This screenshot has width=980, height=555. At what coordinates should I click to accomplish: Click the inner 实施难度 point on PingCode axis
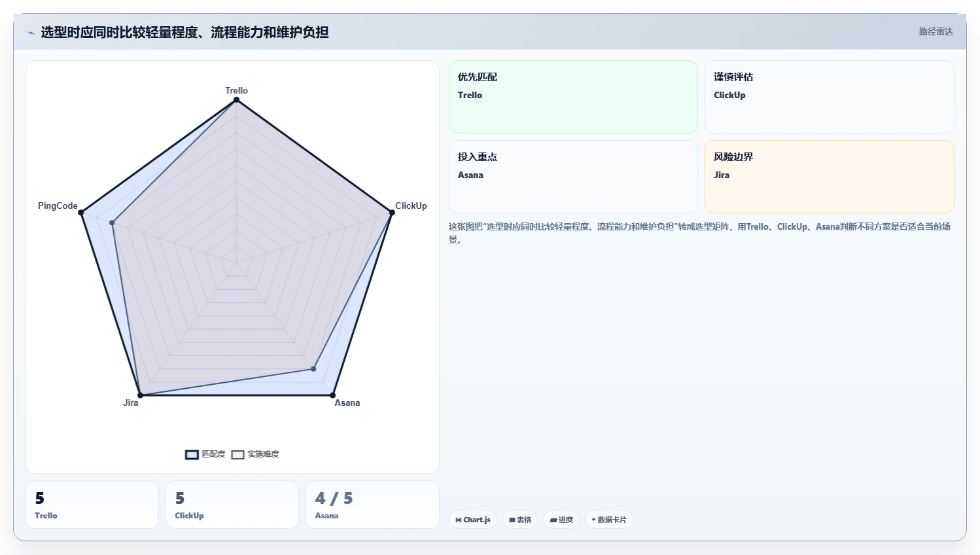point(112,223)
